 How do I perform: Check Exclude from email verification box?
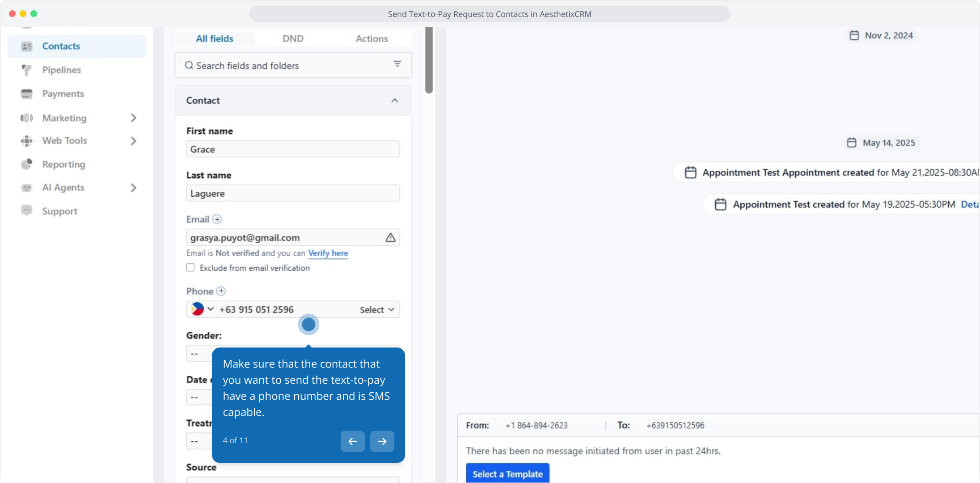[x=190, y=267]
